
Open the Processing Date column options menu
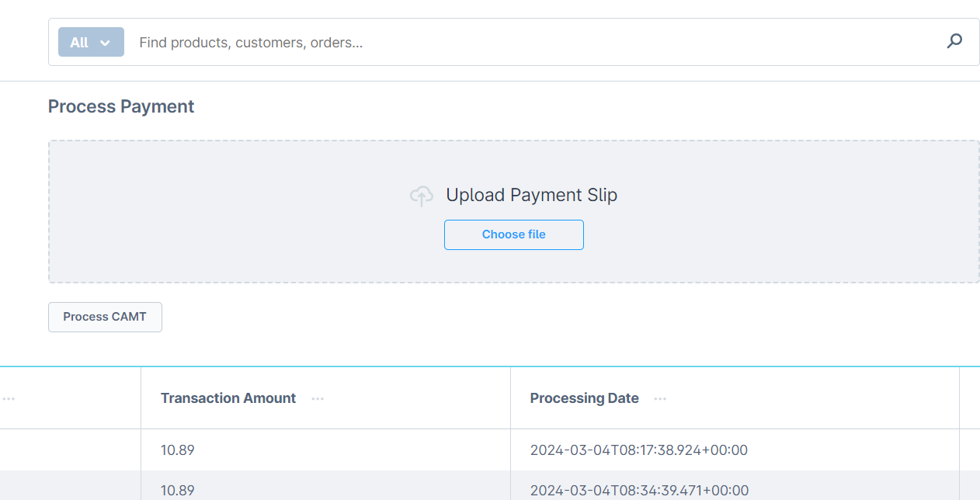click(x=660, y=398)
